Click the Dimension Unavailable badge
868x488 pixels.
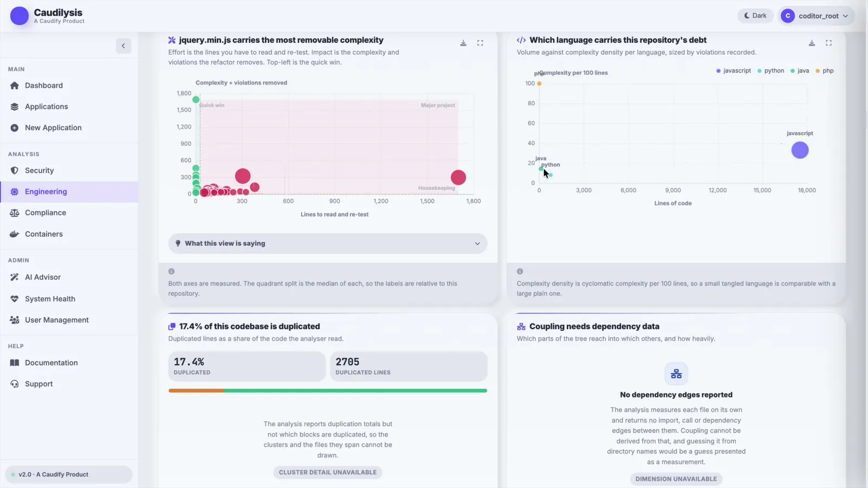(676, 479)
